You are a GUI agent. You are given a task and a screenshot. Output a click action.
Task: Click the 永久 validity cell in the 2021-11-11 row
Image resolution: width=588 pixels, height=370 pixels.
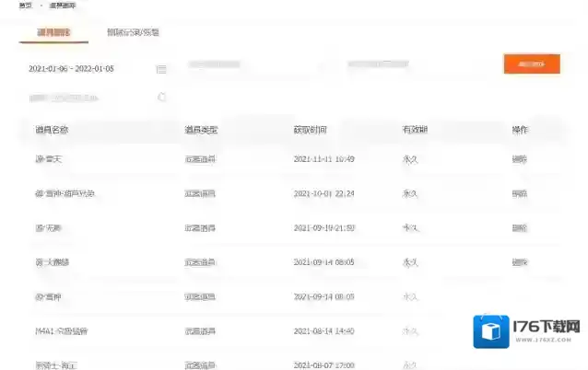[410, 159]
